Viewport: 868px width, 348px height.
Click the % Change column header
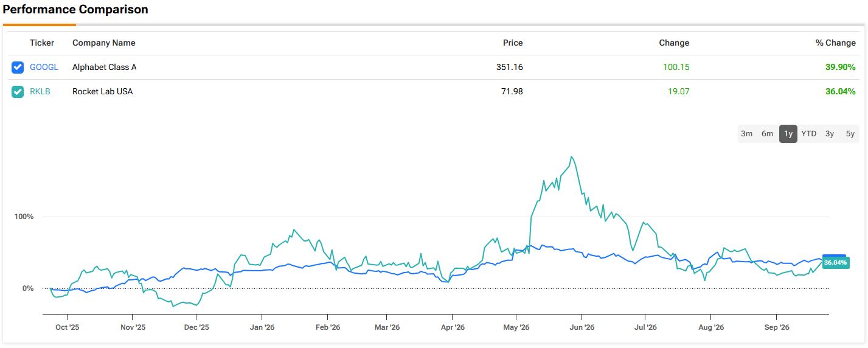pos(836,43)
